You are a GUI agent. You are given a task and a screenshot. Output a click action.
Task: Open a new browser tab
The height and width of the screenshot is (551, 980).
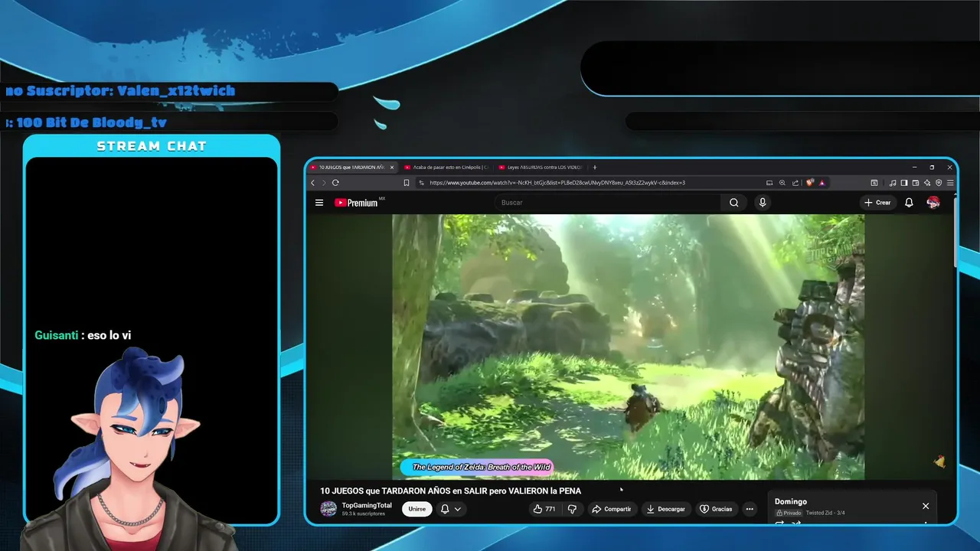[595, 167]
